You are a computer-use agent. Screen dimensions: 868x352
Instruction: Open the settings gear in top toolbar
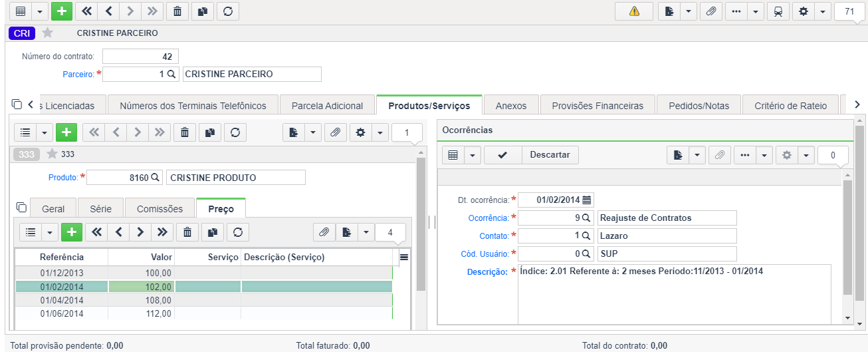pyautogui.click(x=804, y=11)
